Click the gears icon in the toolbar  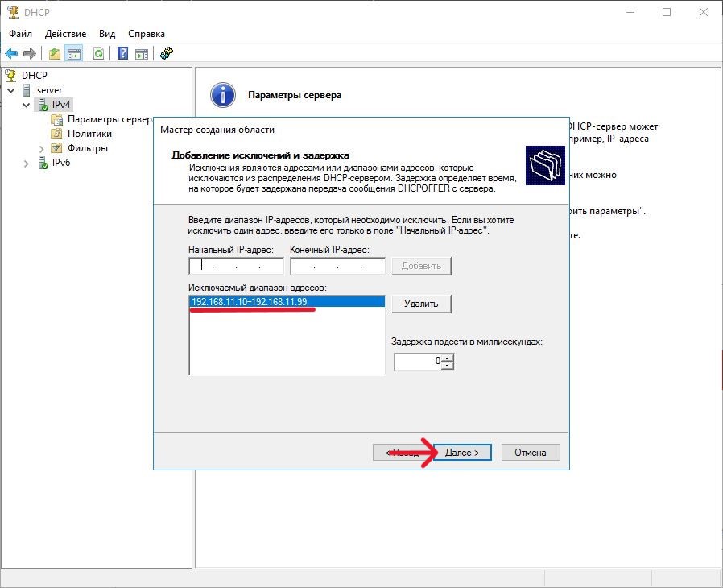167,54
